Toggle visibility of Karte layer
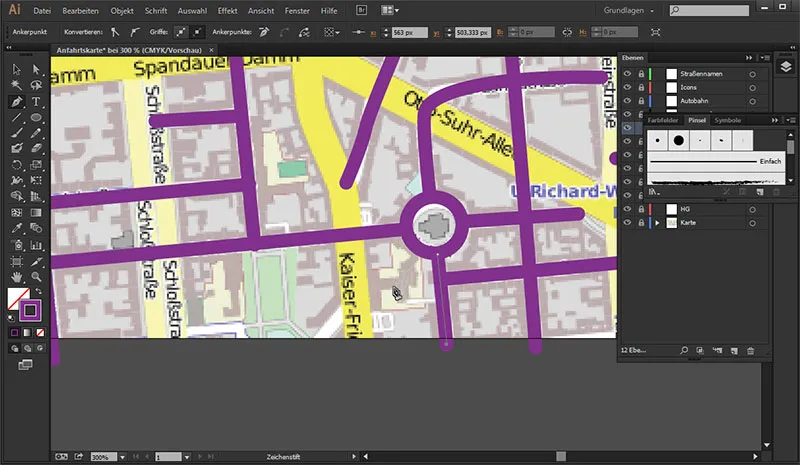 (x=627, y=223)
